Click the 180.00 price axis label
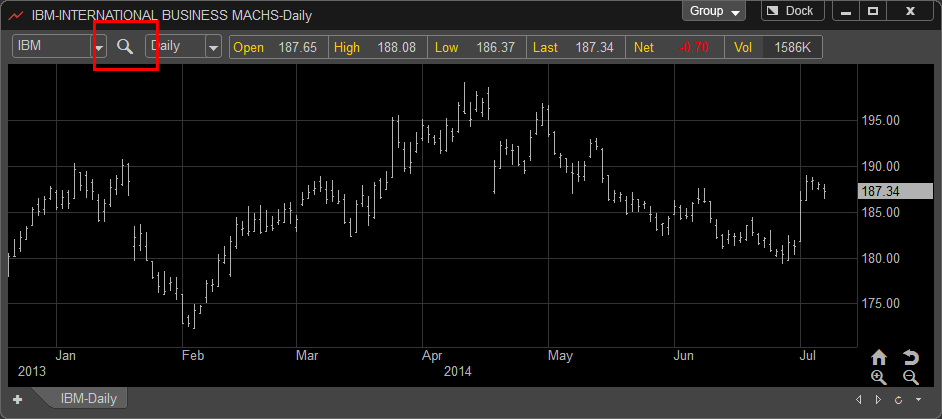This screenshot has height=419, width=942. click(x=880, y=258)
